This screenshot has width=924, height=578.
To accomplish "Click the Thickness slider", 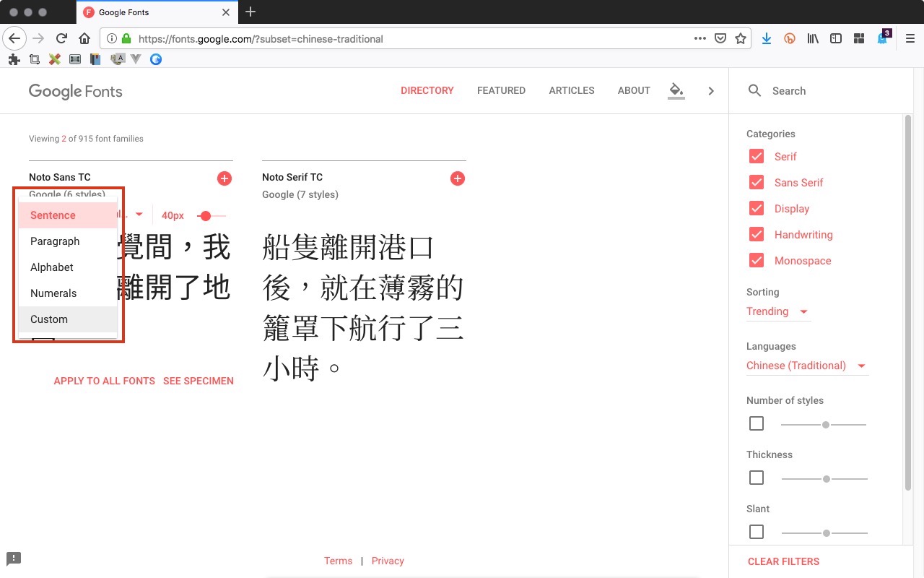I will click(824, 479).
